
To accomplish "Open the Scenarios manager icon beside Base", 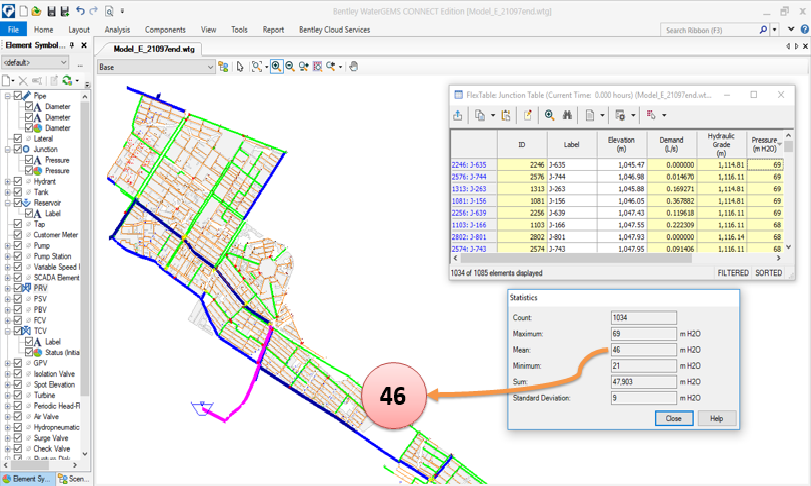I will point(223,67).
